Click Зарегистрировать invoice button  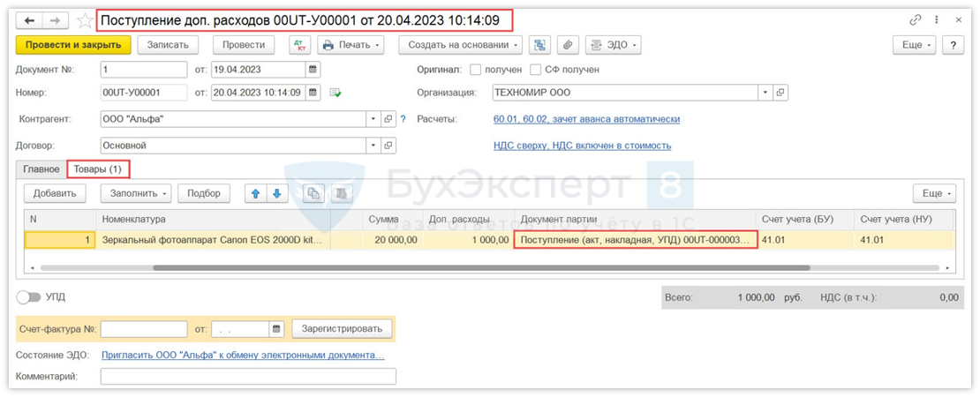tap(342, 328)
